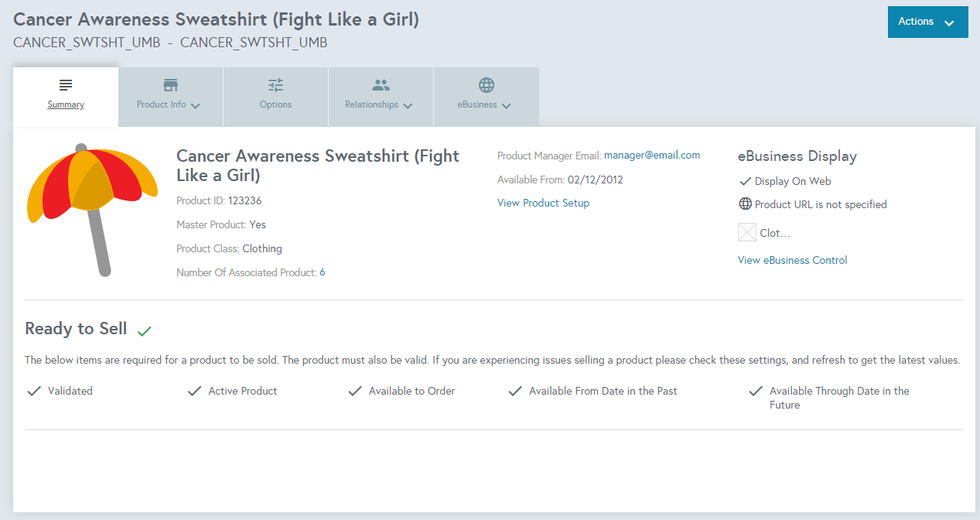Screen dimensions: 980x520
Task: Expand the eBusiness tab chevron
Action: (x=506, y=106)
